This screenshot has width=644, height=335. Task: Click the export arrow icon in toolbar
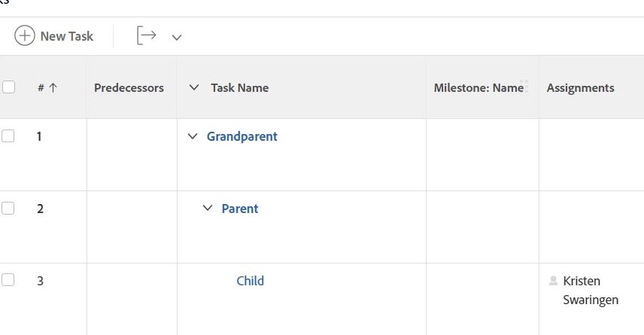(x=147, y=36)
